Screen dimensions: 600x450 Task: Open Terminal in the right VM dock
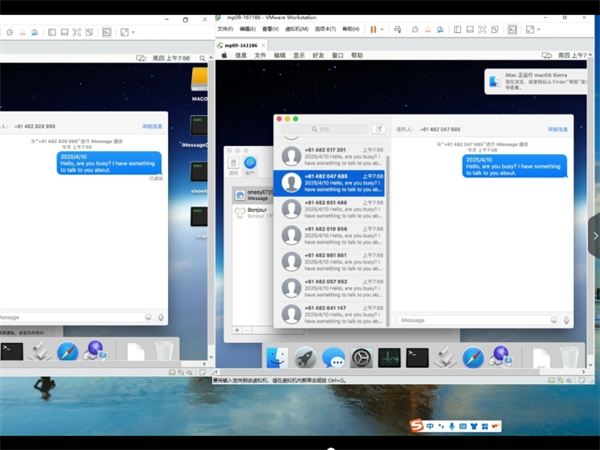[x=417, y=357]
